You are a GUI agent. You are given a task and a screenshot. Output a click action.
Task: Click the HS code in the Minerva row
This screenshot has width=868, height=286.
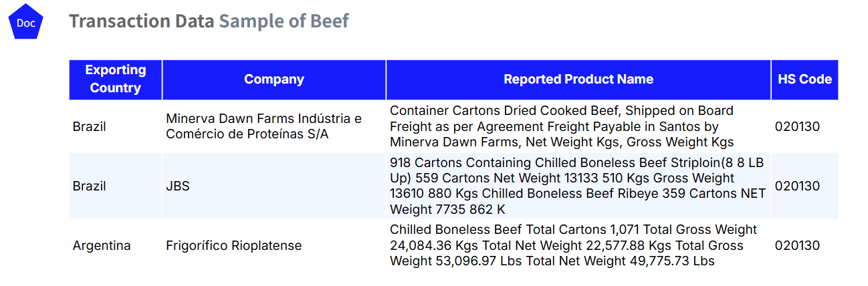(797, 126)
